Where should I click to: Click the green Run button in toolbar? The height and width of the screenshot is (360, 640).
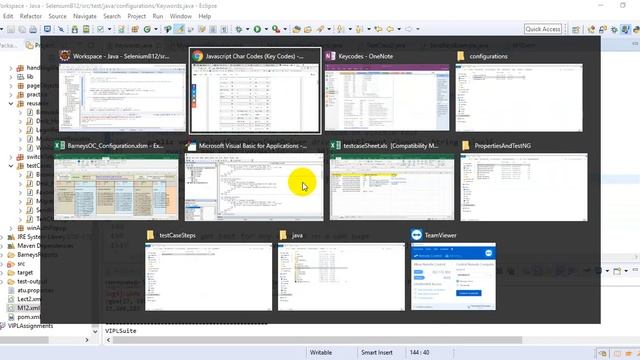(258, 29)
